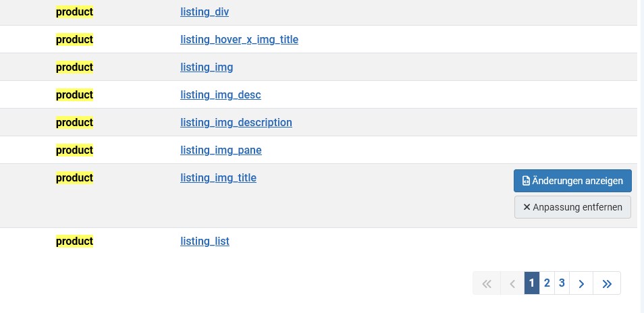Go to the next pagination page arrow
Viewport: 644px width, 313px height.
tap(581, 283)
